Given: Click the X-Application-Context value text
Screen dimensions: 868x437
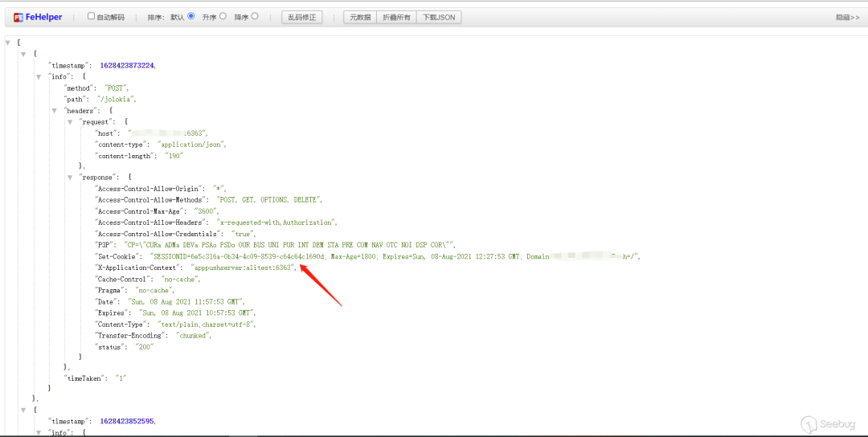Looking at the screenshot, I should click(243, 268).
